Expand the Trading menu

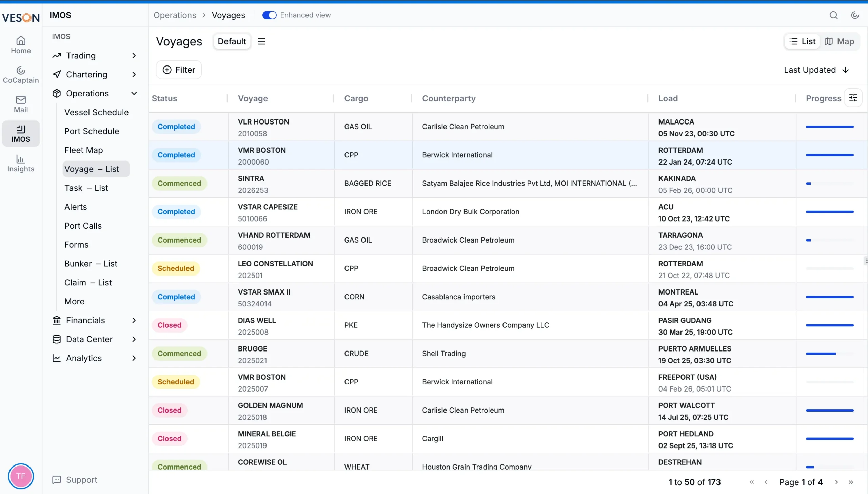(134, 55)
